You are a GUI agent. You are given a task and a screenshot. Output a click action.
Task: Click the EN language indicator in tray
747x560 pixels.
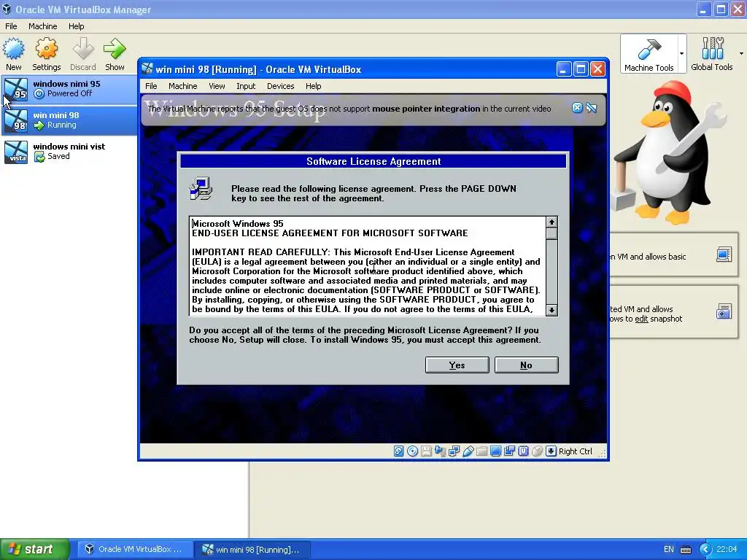pyautogui.click(x=669, y=549)
